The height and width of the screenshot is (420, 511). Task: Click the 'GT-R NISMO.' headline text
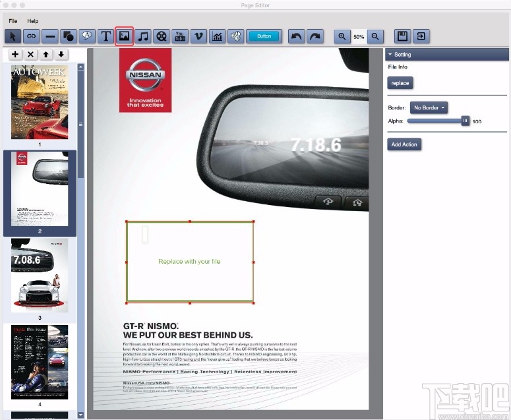(x=151, y=326)
